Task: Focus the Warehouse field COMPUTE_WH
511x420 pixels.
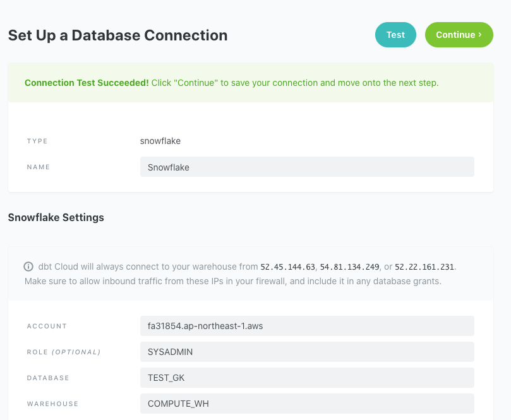Action: click(307, 404)
